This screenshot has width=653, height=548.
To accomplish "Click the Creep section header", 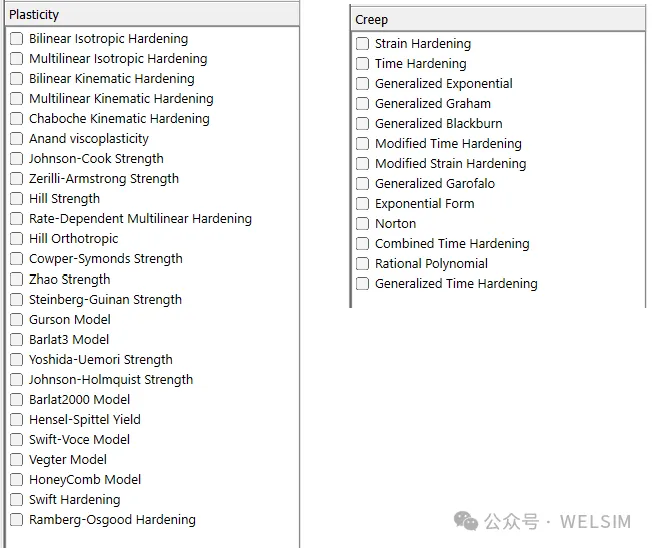I will (498, 20).
